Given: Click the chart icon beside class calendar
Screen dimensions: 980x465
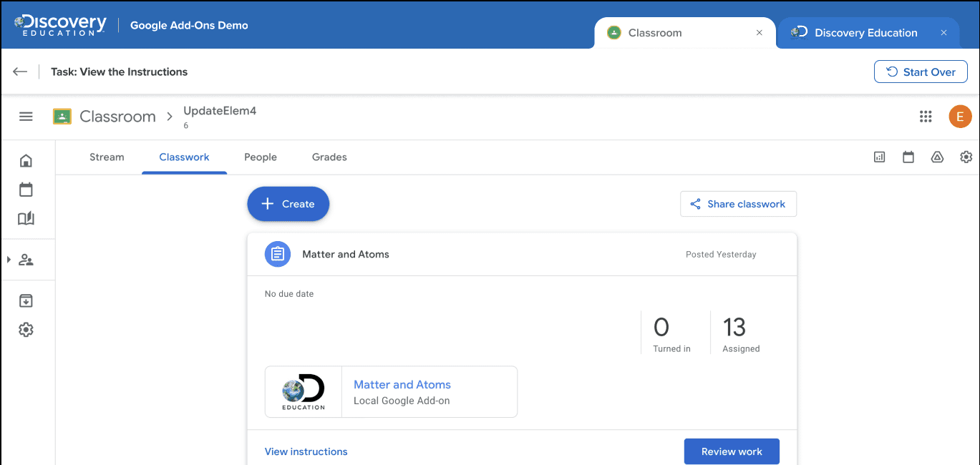Looking at the screenshot, I should [880, 157].
